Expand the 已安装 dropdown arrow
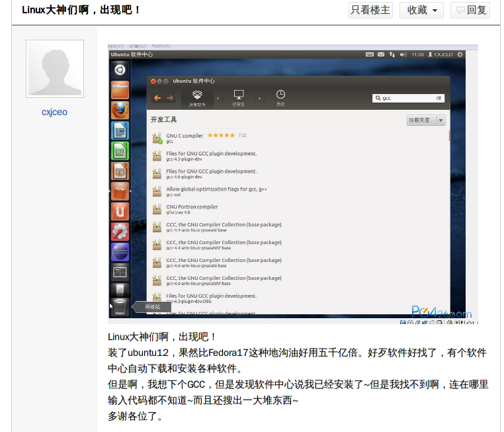Image resolution: width=504 pixels, height=432 pixels. pyautogui.click(x=259, y=99)
